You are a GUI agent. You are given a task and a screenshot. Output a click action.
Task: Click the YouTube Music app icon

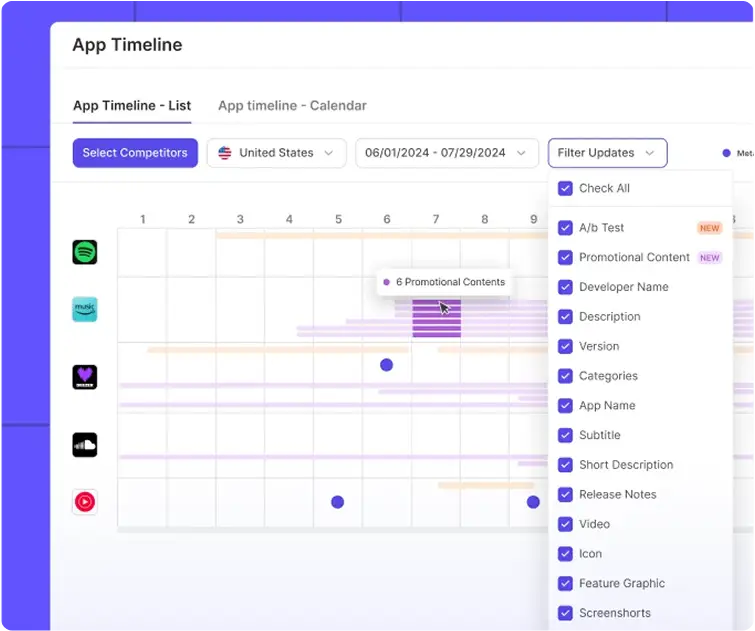point(85,502)
